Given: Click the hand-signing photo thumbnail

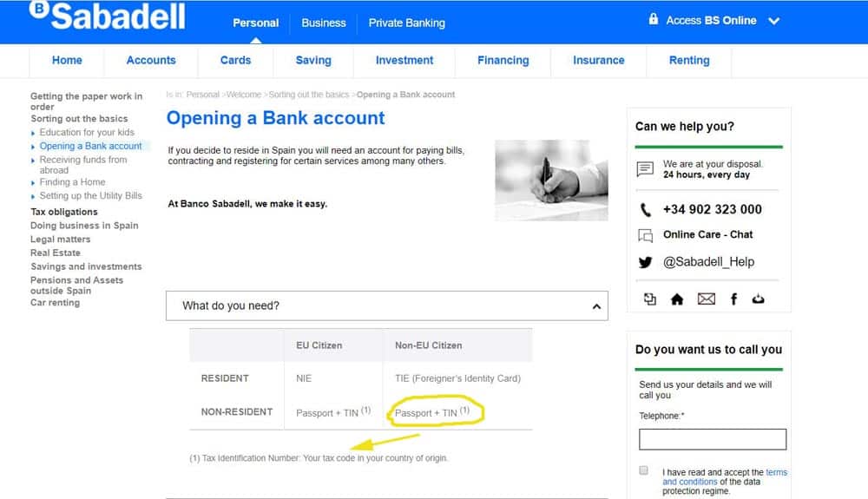Looking at the screenshot, I should tap(551, 181).
